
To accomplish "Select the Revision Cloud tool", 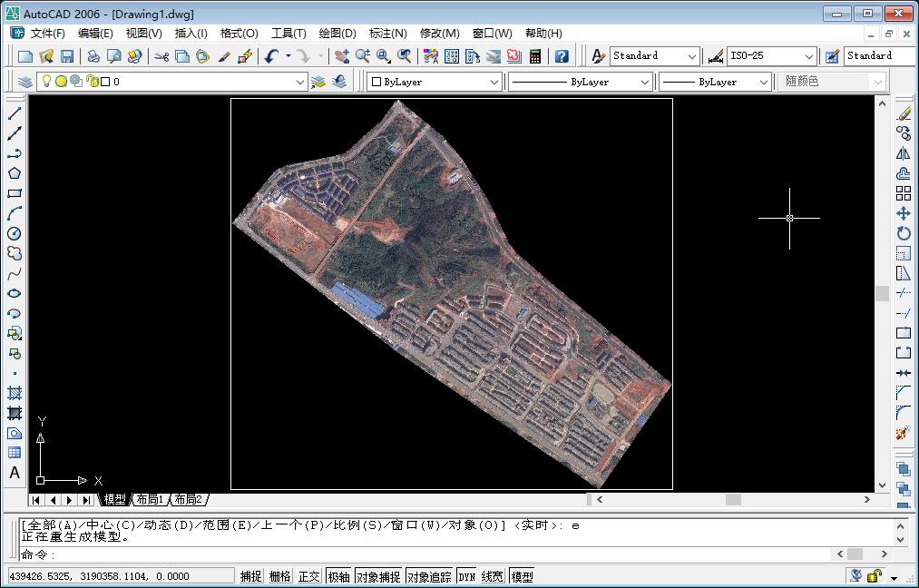I will (x=15, y=253).
